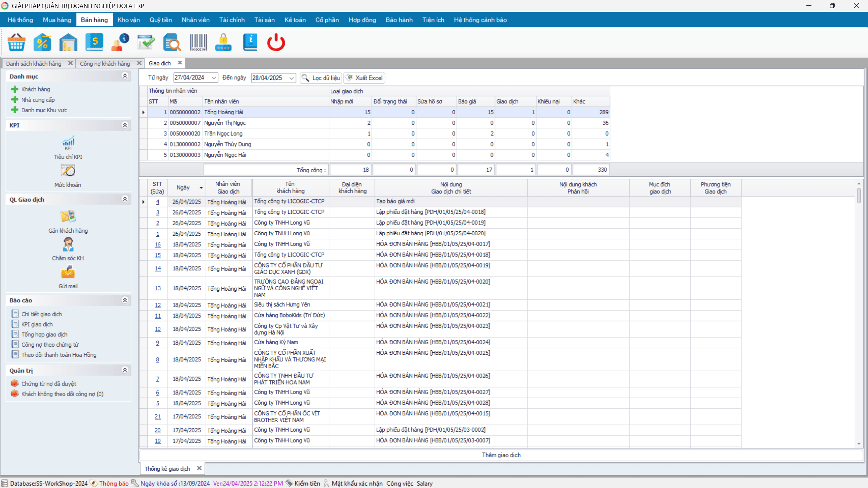Click the percent discount tag toolbar icon

pyautogui.click(x=42, y=42)
